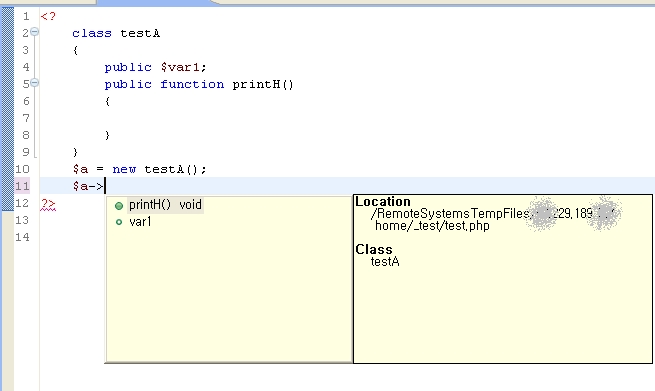Place cursor on 'class testA' declaration

coord(116,33)
